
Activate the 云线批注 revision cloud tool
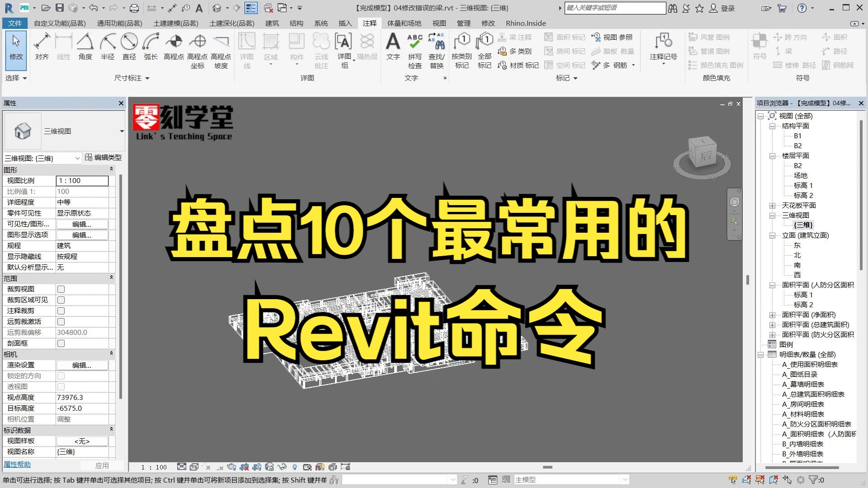321,50
